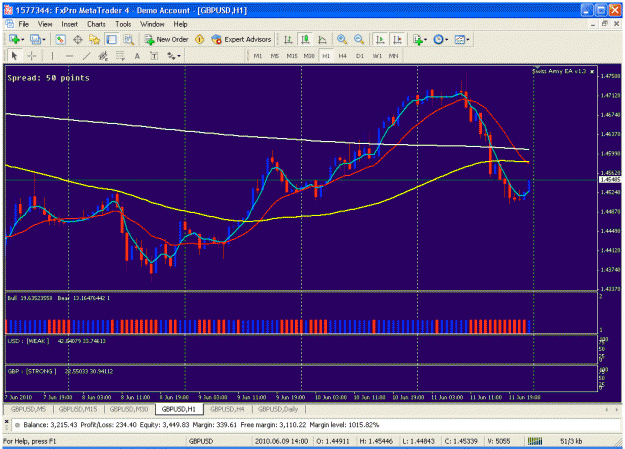Toggle chart shift
The image size is (625, 449).
coord(397,39)
